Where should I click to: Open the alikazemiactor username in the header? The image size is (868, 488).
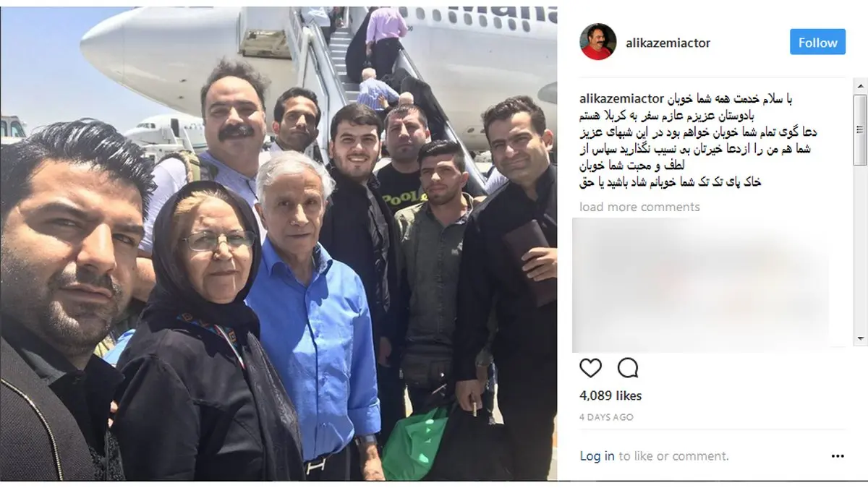tap(668, 43)
